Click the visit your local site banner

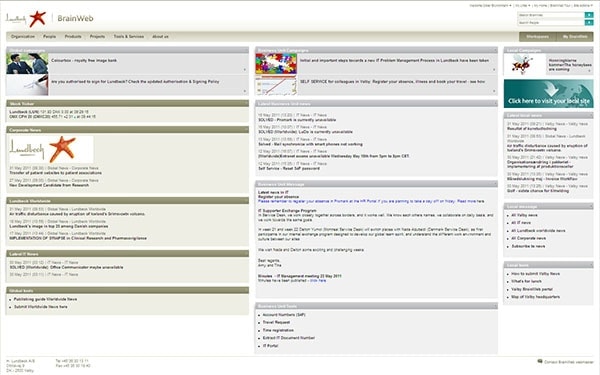[549, 94]
